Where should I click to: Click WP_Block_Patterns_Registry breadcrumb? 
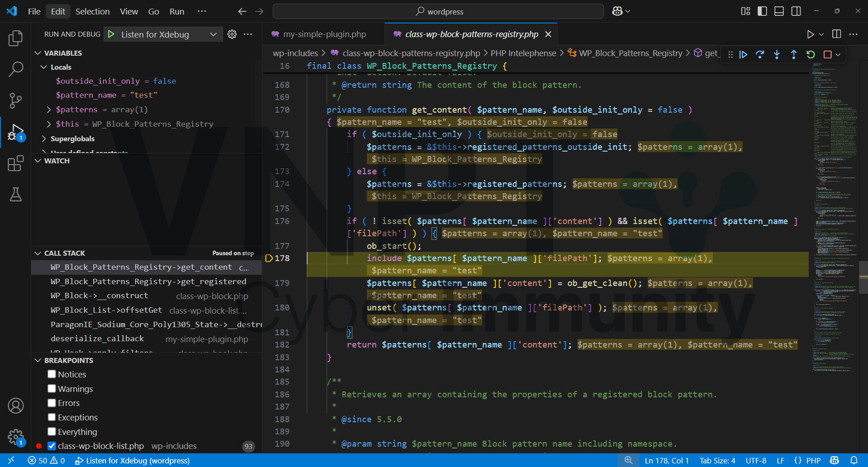point(630,53)
